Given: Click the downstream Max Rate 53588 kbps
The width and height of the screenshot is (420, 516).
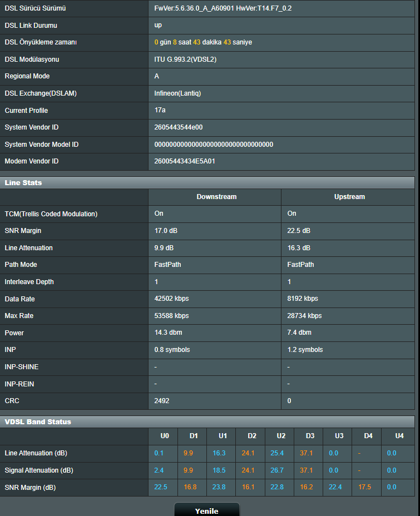Looking at the screenshot, I should pyautogui.click(x=171, y=316).
